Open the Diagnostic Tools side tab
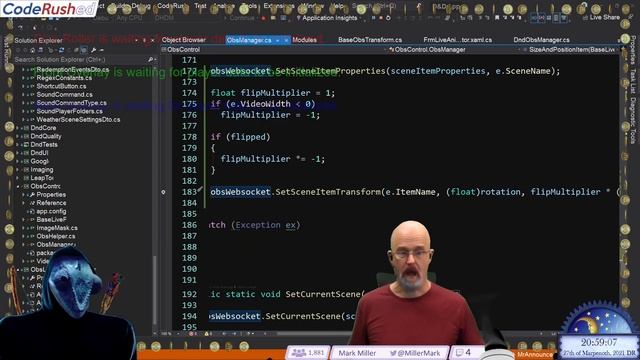The image size is (640, 360). tap(633, 121)
